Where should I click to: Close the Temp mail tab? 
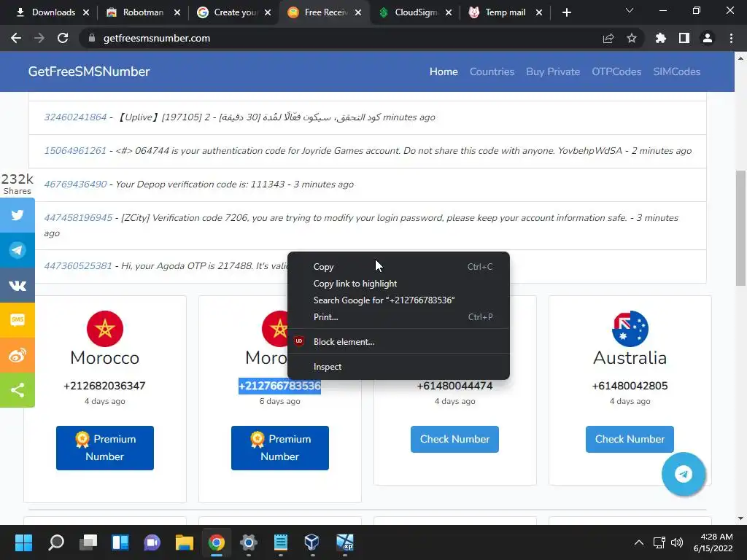[x=539, y=12]
